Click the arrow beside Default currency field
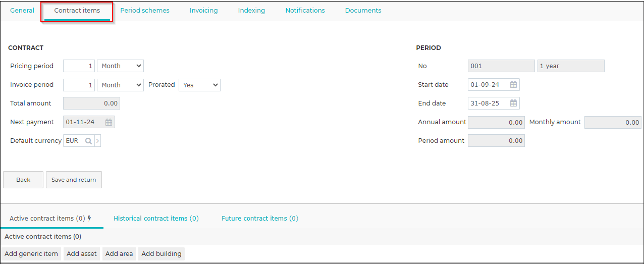Image resolution: width=644 pixels, height=265 pixels. pos(97,141)
